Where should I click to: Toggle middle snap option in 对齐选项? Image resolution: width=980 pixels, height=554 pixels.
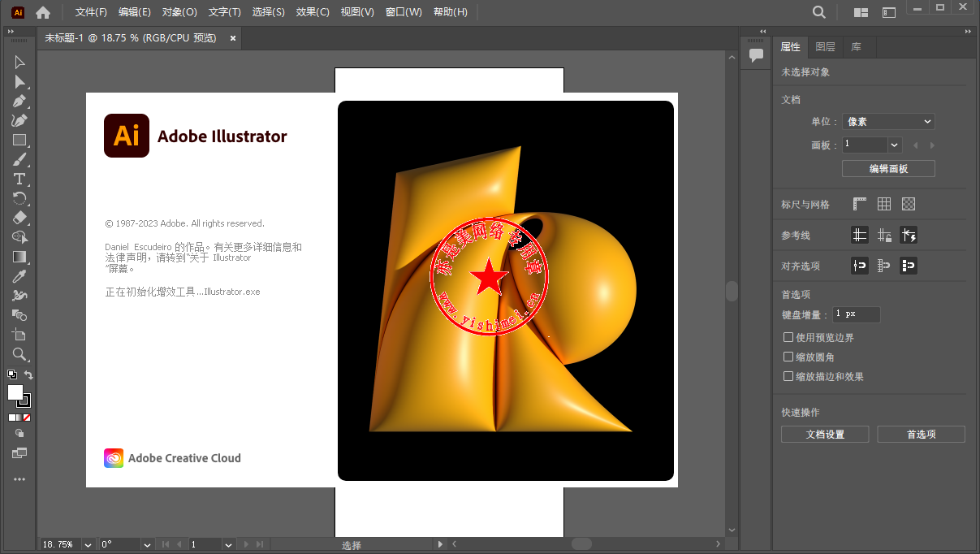click(x=884, y=266)
